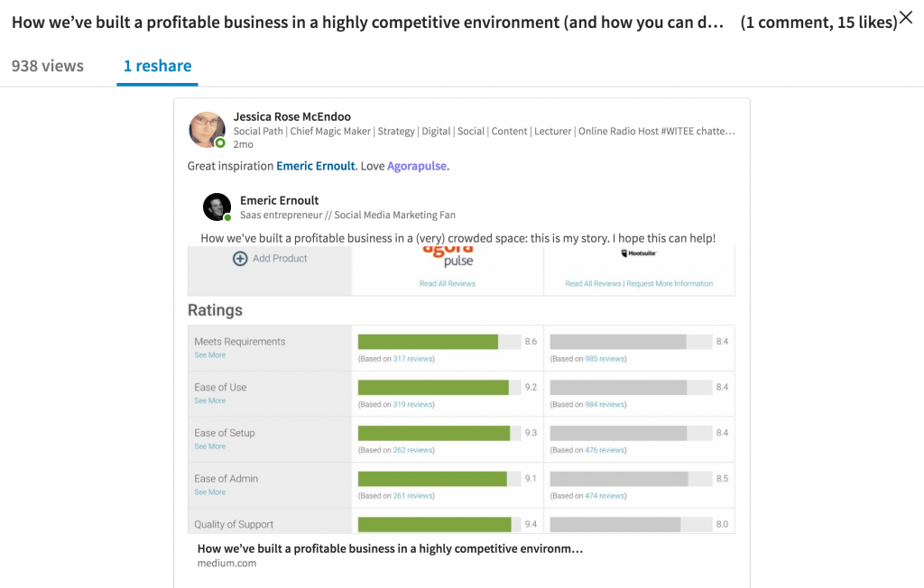Switch to the 938 views tab
924x588 pixels.
coord(48,66)
